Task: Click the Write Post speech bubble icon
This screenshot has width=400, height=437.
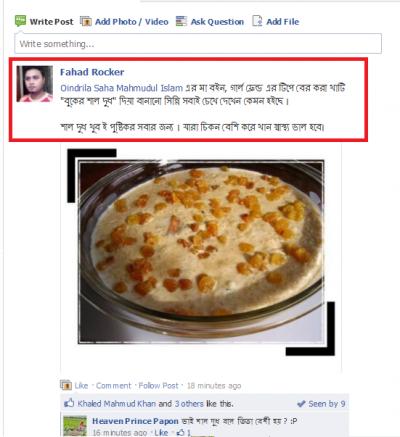Action: pos(20,21)
